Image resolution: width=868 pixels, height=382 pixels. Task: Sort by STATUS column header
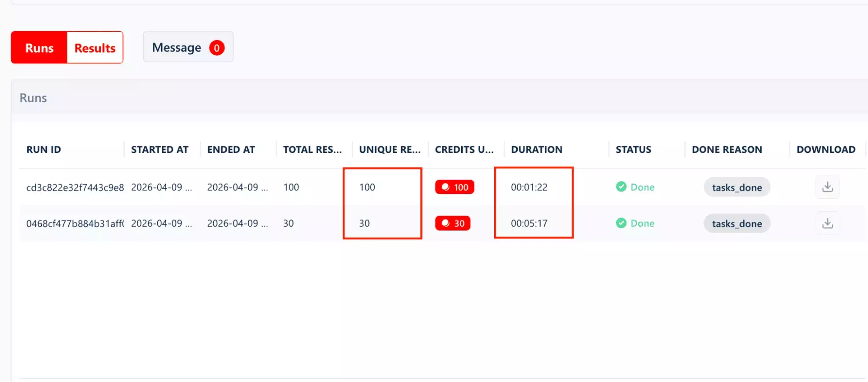[634, 149]
